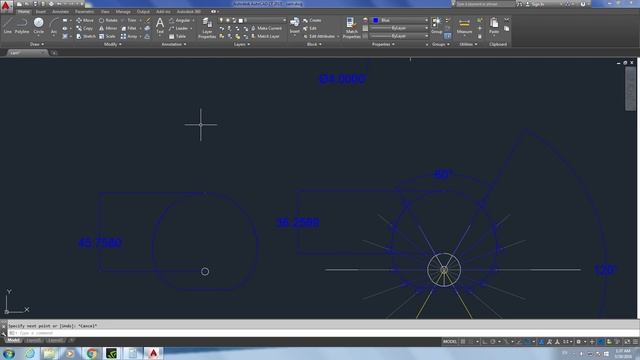
Task: Expand the Block panel
Action: click(314, 44)
